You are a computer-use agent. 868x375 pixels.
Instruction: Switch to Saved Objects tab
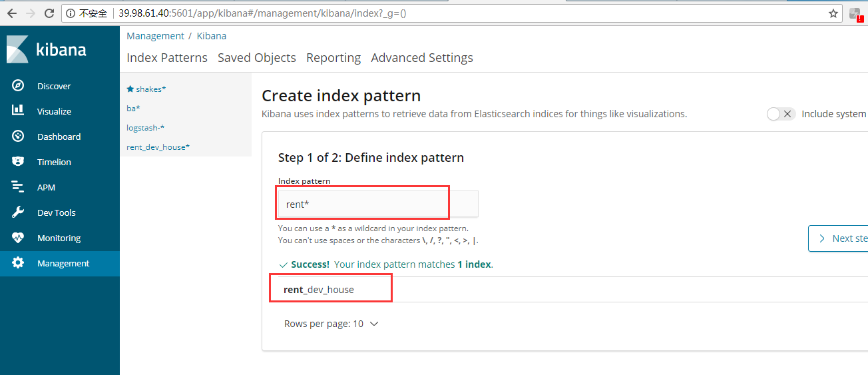click(x=257, y=58)
